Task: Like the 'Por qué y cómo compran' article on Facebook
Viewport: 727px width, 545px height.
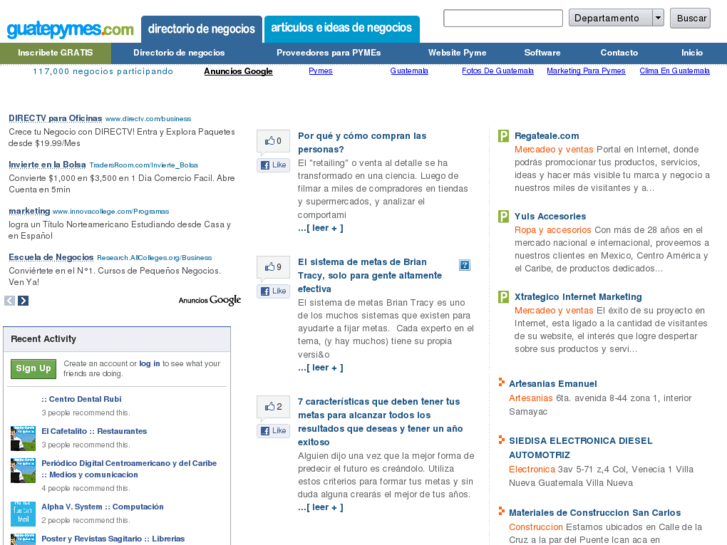Action: [x=273, y=165]
